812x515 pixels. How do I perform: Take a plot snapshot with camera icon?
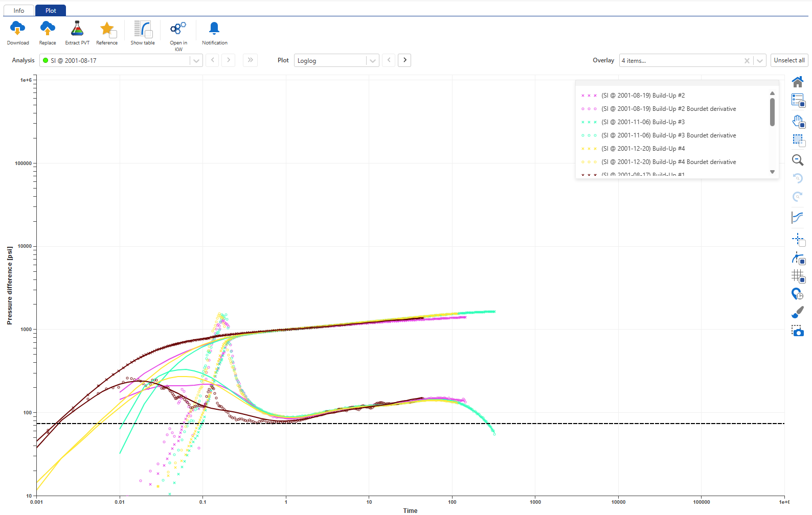(798, 331)
